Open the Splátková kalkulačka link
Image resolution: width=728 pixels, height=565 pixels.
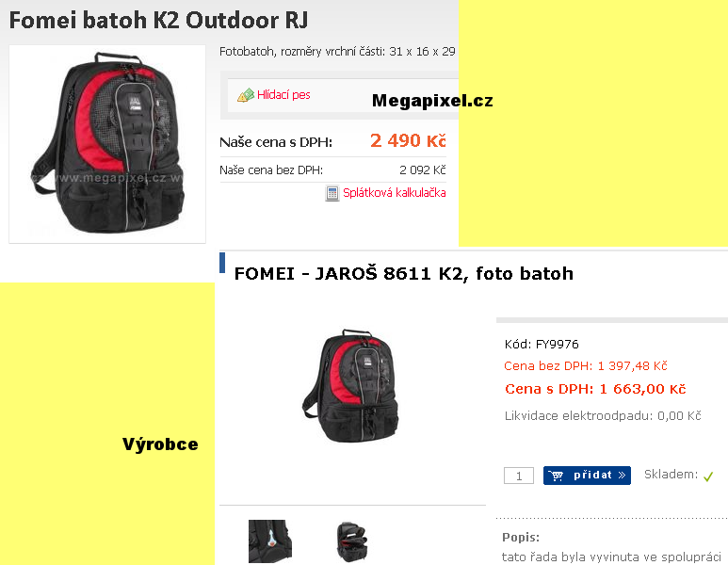click(395, 193)
